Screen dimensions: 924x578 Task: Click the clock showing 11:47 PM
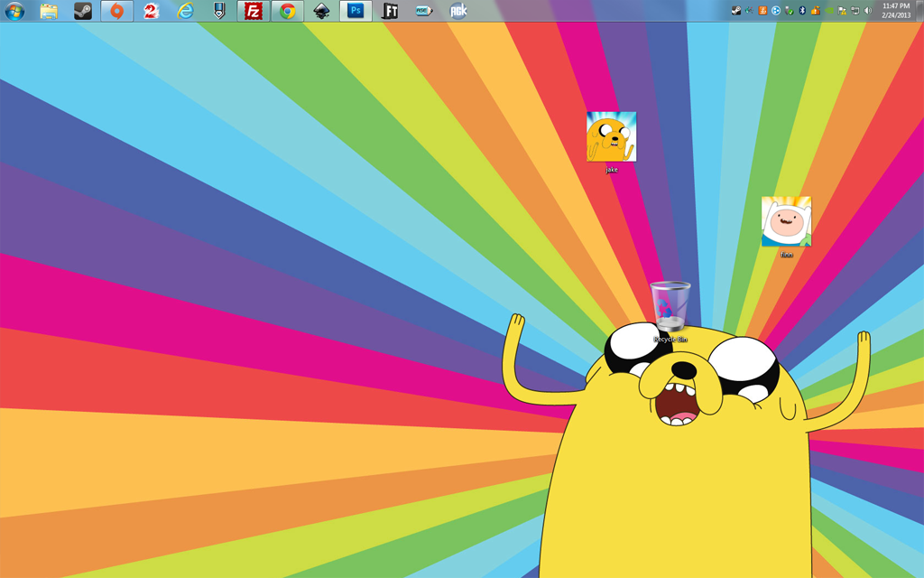(896, 10)
